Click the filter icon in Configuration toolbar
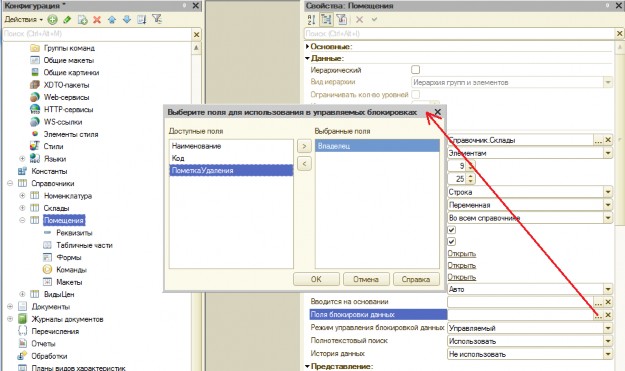This screenshot has height=371, width=625. pos(157,19)
